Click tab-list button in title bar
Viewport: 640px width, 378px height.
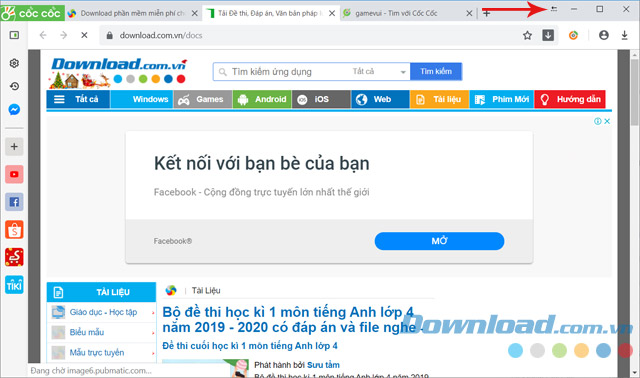(x=554, y=9)
